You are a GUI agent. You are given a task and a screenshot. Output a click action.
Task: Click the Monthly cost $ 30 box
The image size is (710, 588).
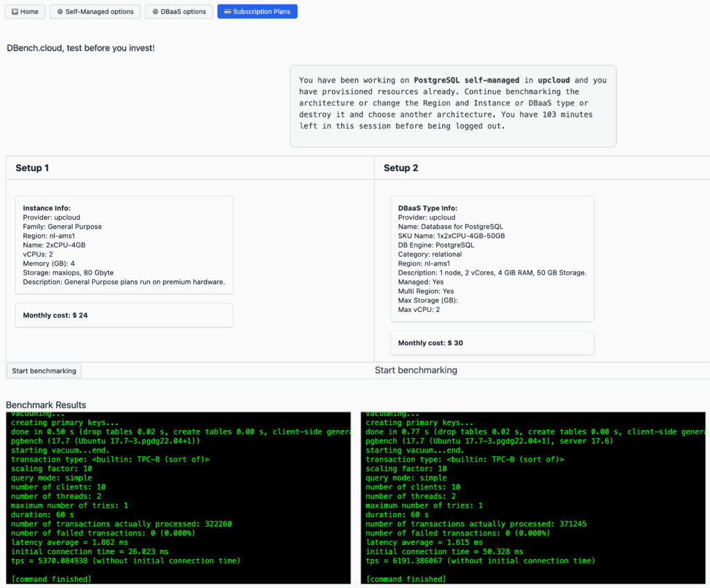coord(492,343)
